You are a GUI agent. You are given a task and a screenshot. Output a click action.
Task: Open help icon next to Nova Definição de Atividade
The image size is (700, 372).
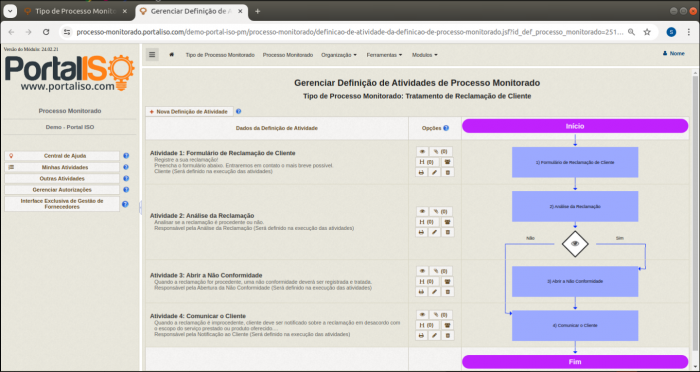238,112
